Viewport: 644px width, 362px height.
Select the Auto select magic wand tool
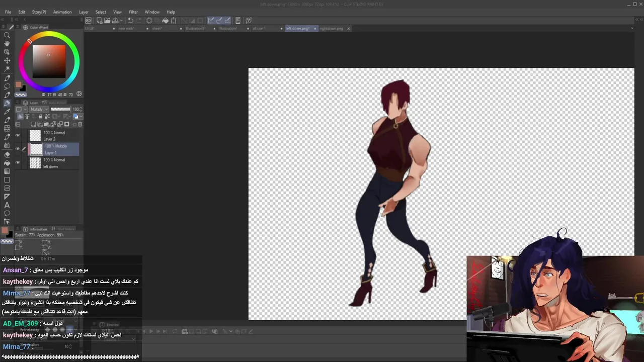pos(7,69)
